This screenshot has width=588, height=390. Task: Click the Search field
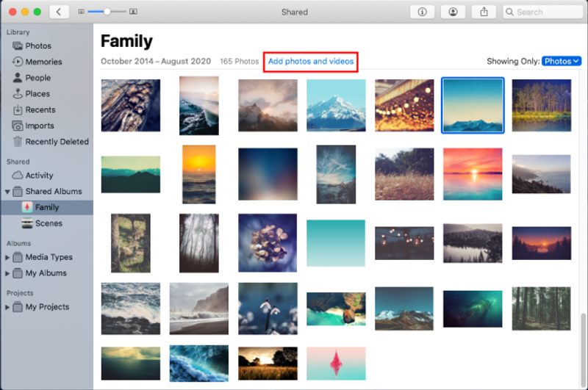pos(542,12)
